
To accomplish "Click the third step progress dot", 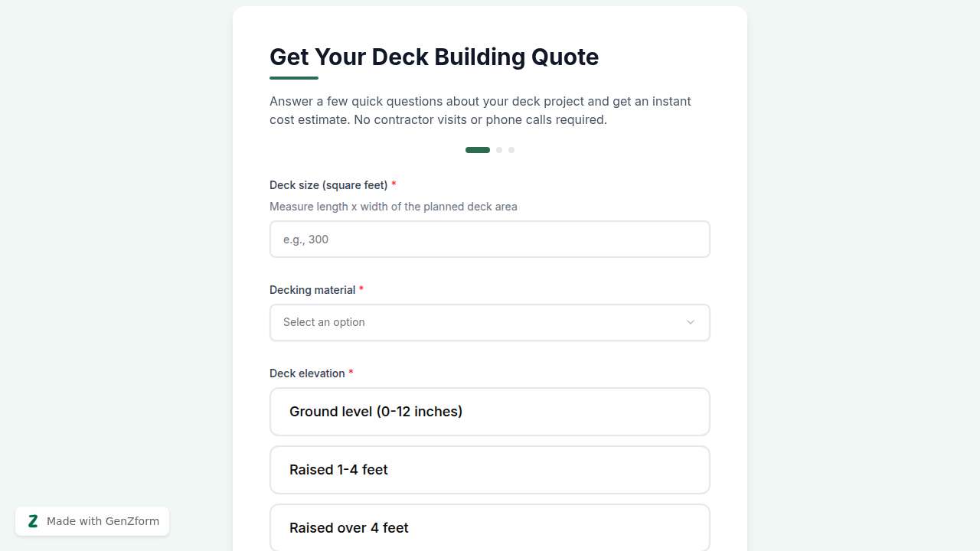I will (x=511, y=150).
